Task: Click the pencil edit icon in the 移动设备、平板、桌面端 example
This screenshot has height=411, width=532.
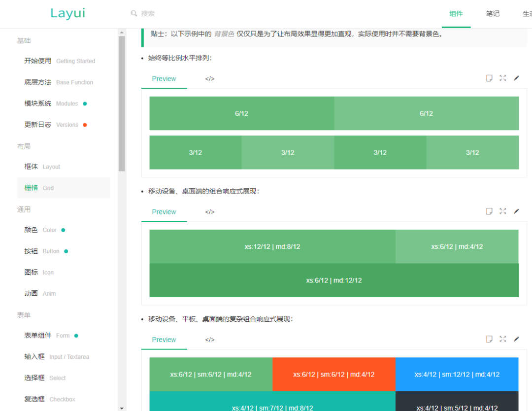Action: [516, 339]
